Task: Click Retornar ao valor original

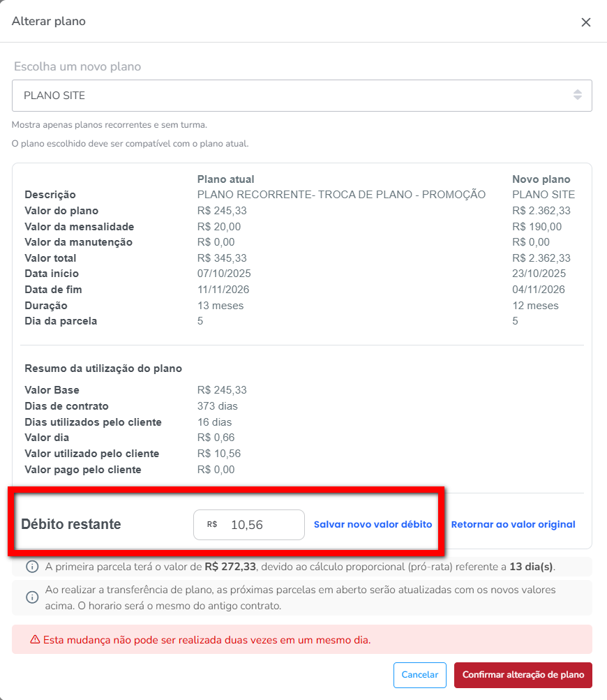Action: click(513, 525)
